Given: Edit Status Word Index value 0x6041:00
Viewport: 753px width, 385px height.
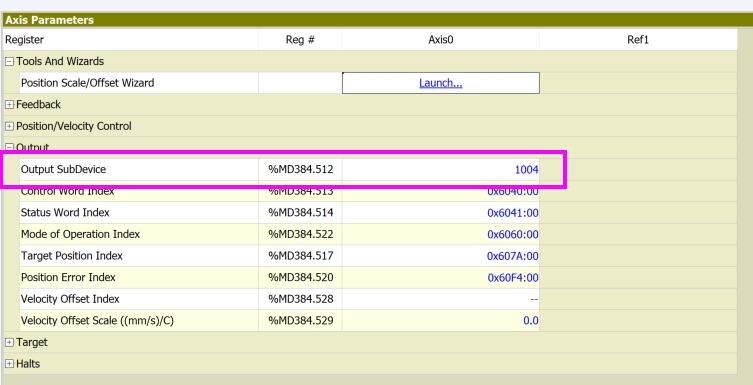Looking at the screenshot, I should pos(512,213).
